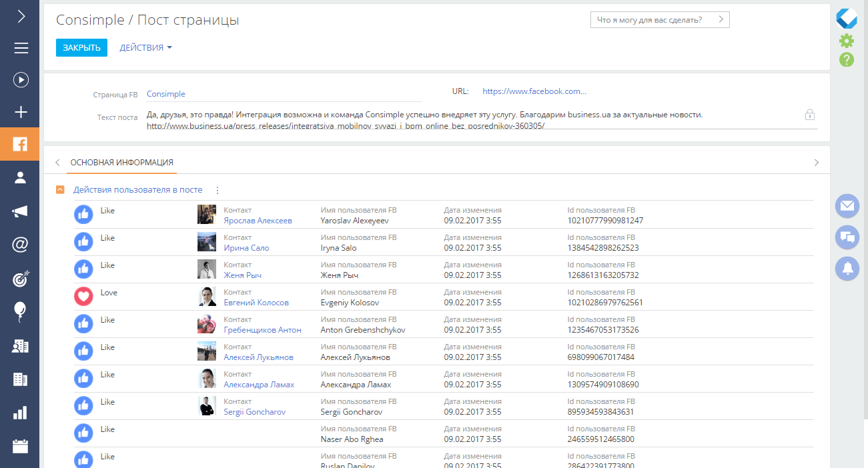
Task: Open contact Ярослав Алексеев
Action: [x=258, y=221]
